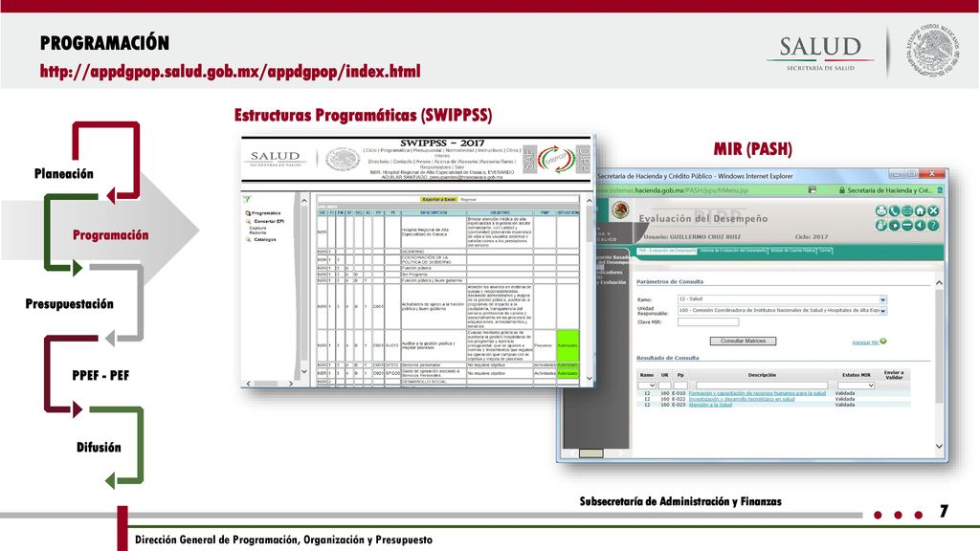Viewport: 980px width, 551px height.
Task: Open Normatividad menu item in SWIPPSS header
Action: point(459,150)
